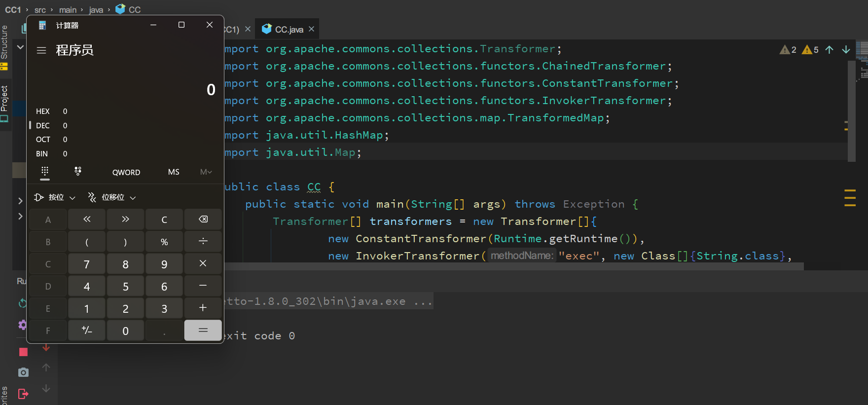Click the C clear key in calculator
The width and height of the screenshot is (868, 405).
164,220
